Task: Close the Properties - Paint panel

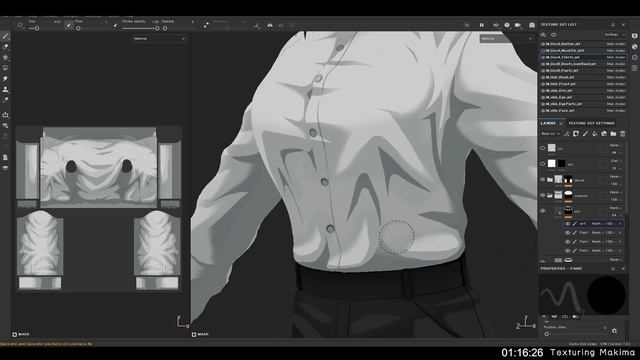Action: pyautogui.click(x=623, y=269)
